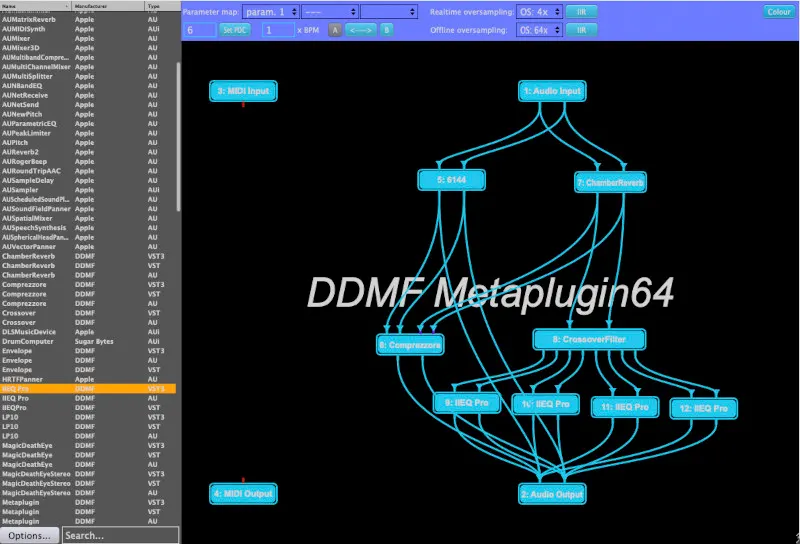Screen dimensions: 800x544
Task: Click the plugin Search field
Action: point(120,535)
